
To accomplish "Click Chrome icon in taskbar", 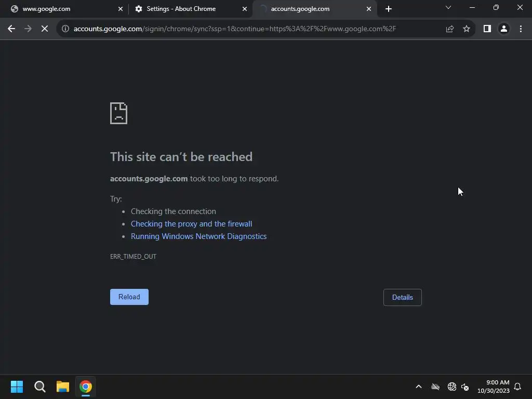I will tap(86, 387).
